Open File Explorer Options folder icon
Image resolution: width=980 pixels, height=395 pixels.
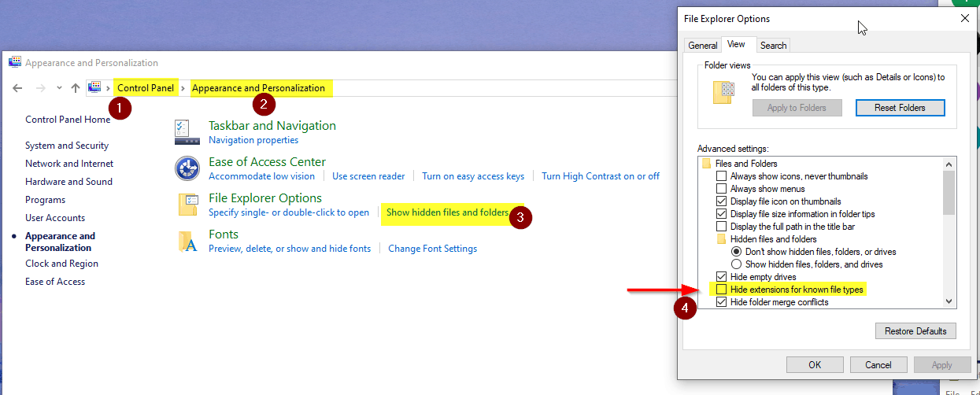click(x=187, y=205)
